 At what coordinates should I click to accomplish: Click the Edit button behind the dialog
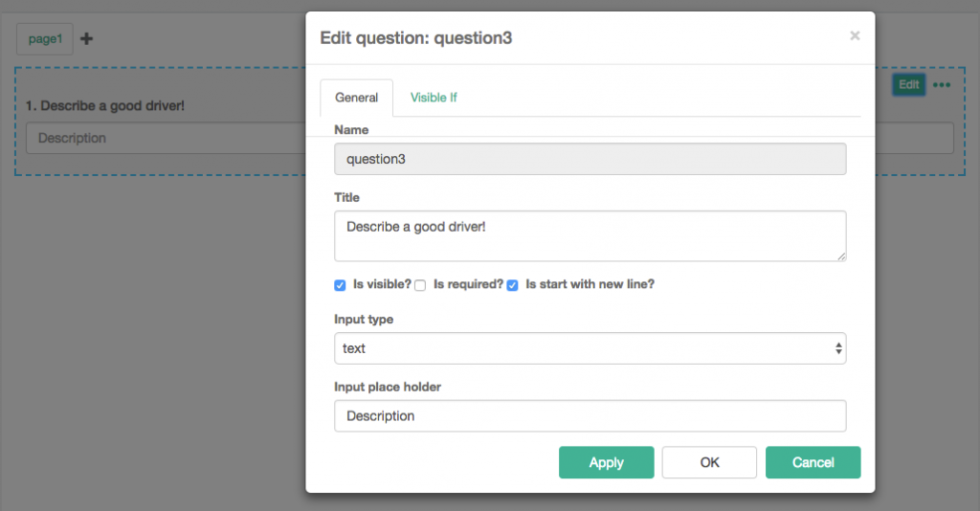coord(909,84)
